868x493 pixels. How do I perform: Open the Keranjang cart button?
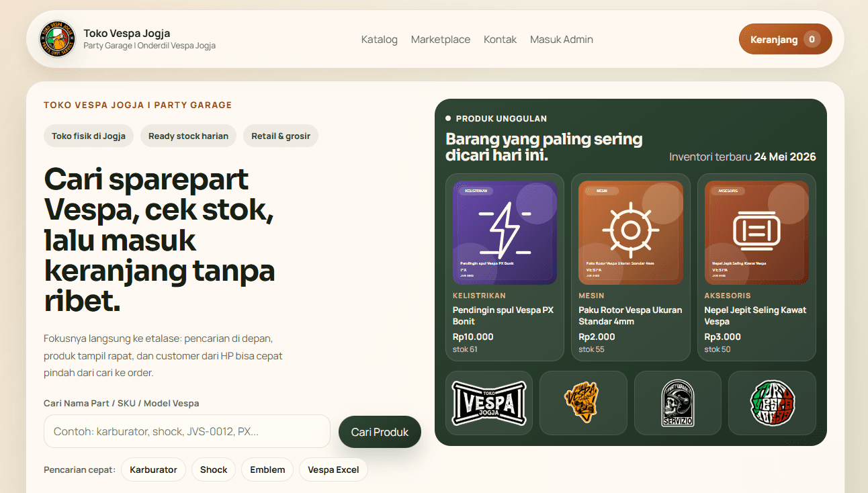pyautogui.click(x=785, y=39)
